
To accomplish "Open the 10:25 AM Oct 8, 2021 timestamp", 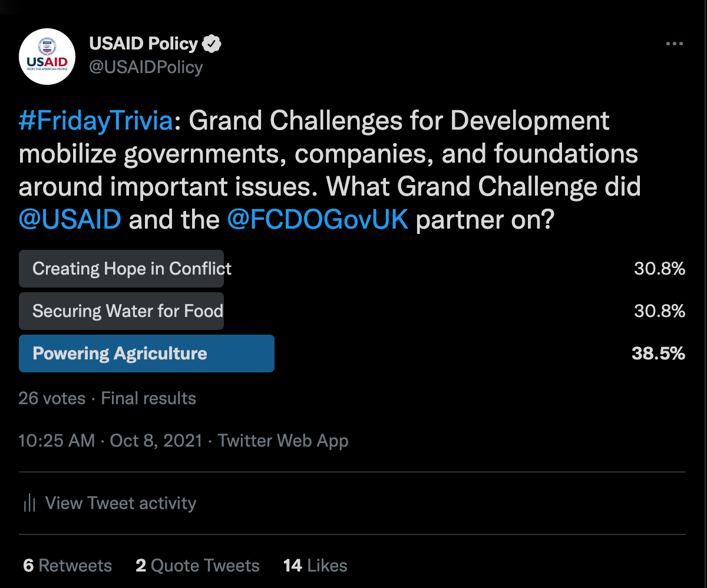I will pyautogui.click(x=111, y=441).
